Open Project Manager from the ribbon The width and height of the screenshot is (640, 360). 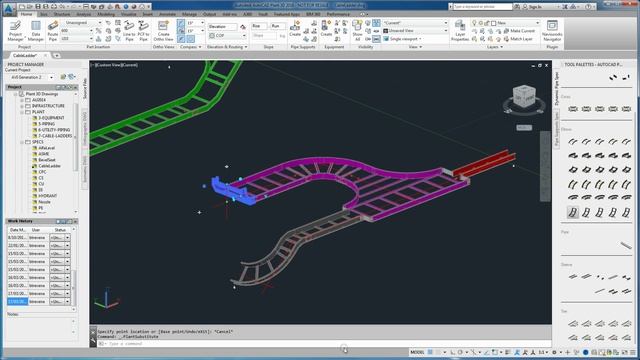(15, 31)
